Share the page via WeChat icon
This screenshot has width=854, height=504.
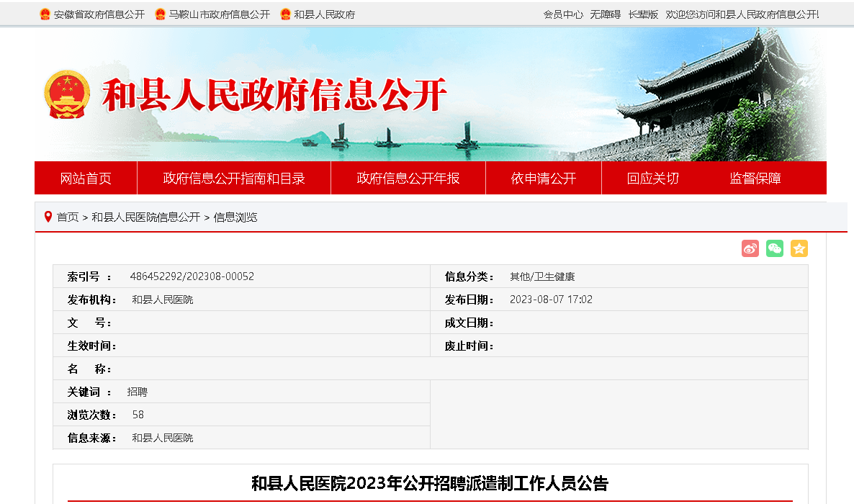pos(775,248)
